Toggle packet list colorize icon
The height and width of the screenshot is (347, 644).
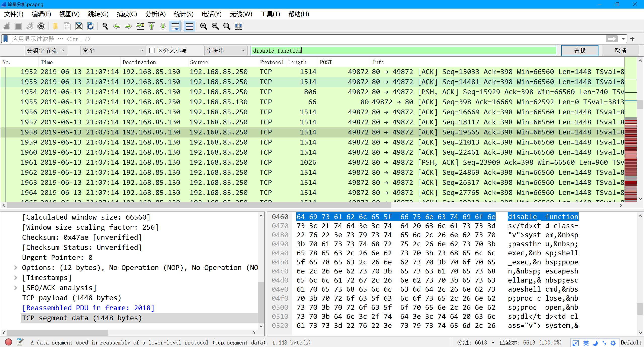tap(189, 26)
